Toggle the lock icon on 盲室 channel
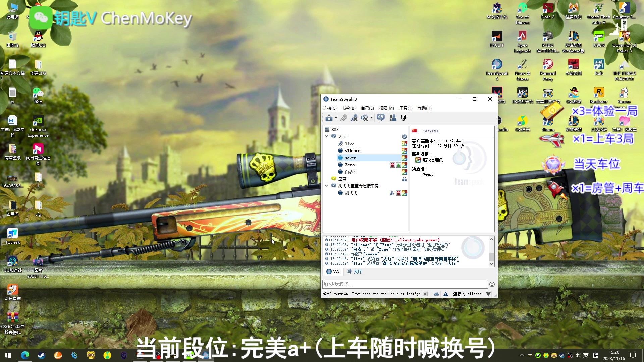 (404, 179)
